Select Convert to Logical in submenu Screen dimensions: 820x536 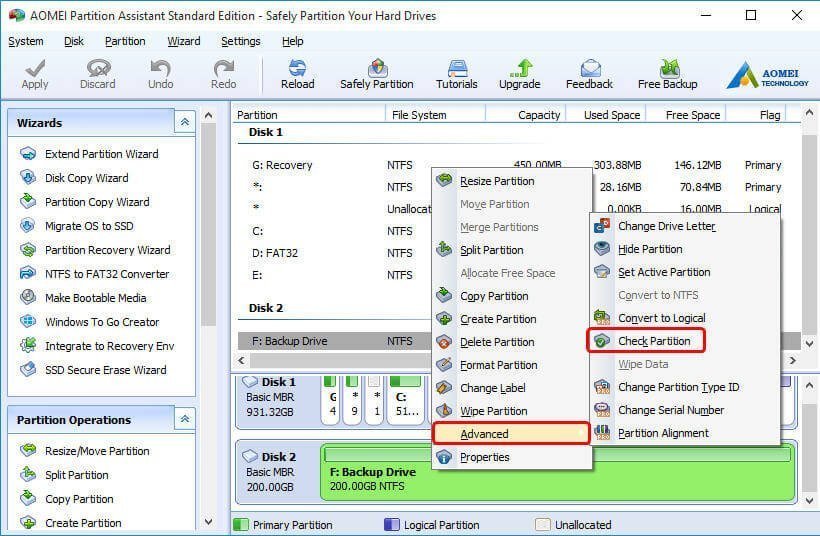coord(685,318)
